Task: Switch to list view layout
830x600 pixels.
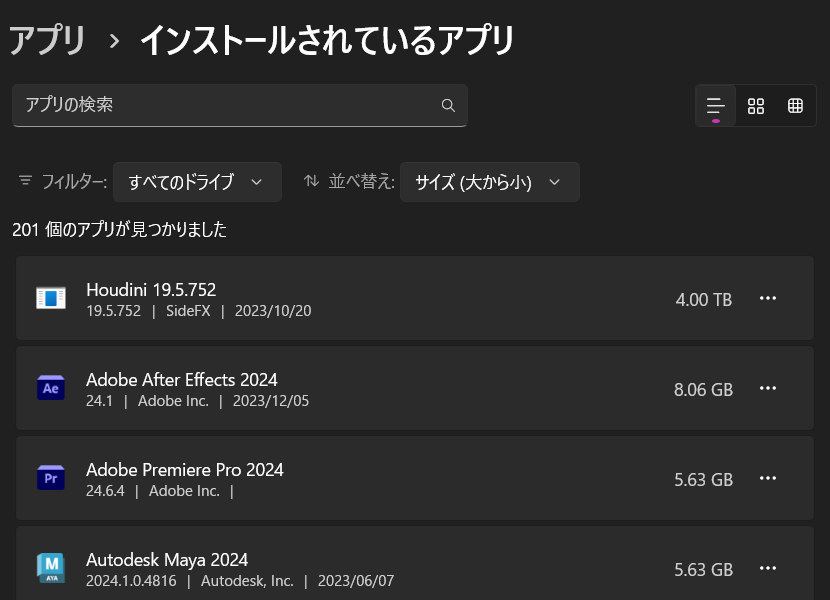Action: click(716, 105)
